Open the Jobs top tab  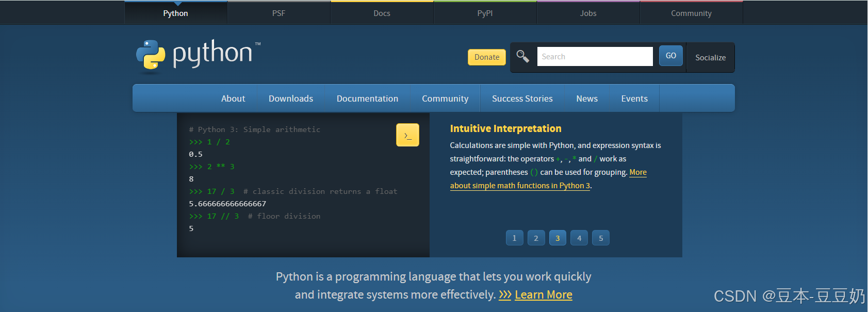coord(588,13)
